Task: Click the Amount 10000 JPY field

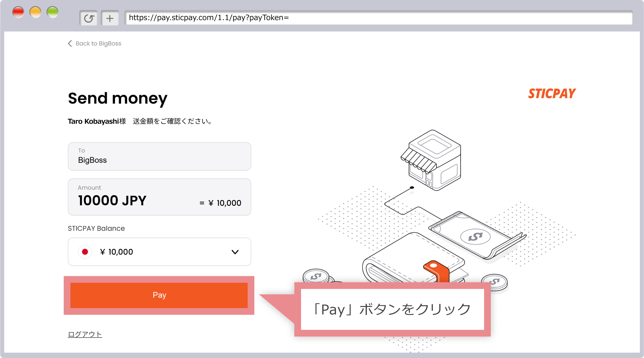Action: [159, 197]
